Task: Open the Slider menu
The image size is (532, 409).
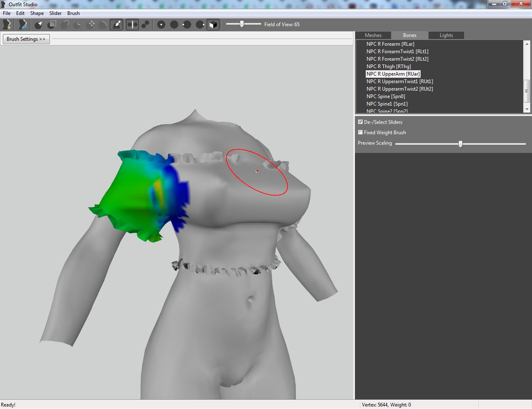Action: tap(56, 13)
